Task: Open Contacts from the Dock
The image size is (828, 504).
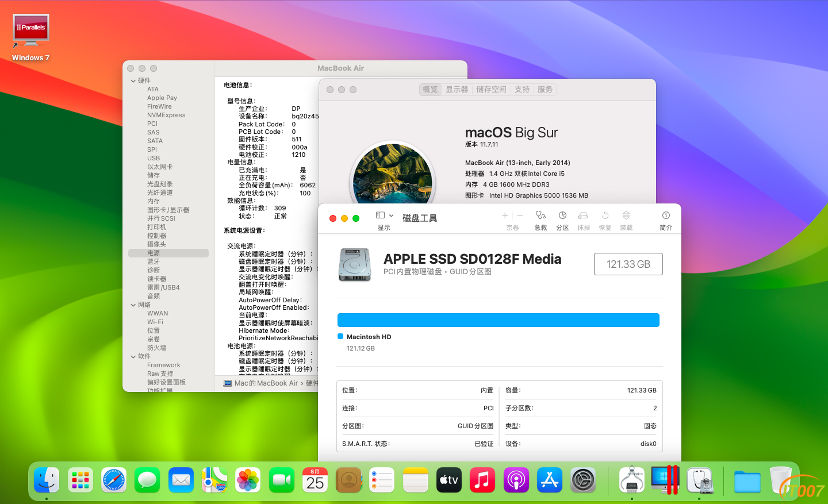Action: (x=349, y=480)
